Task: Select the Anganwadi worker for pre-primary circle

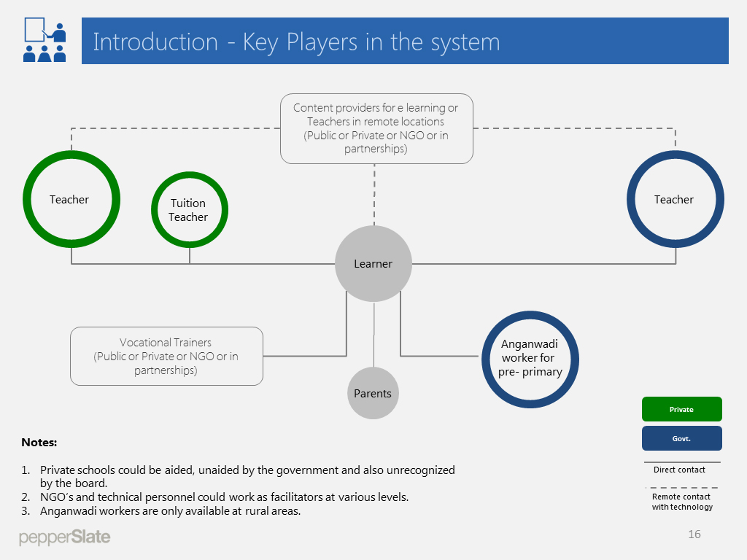Action: click(x=530, y=359)
